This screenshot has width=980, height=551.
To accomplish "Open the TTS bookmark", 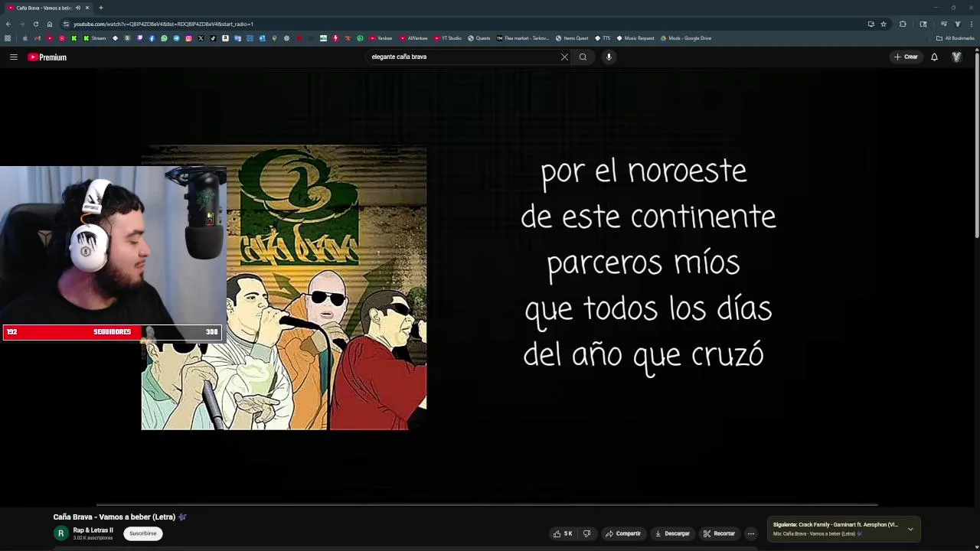I will [x=603, y=38].
